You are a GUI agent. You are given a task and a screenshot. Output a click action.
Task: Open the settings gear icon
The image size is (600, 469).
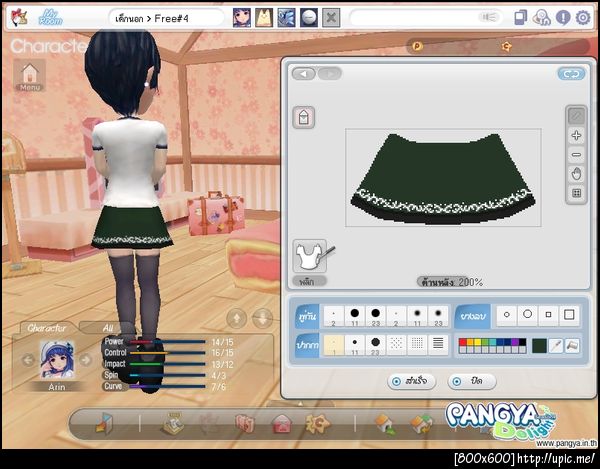click(x=583, y=18)
